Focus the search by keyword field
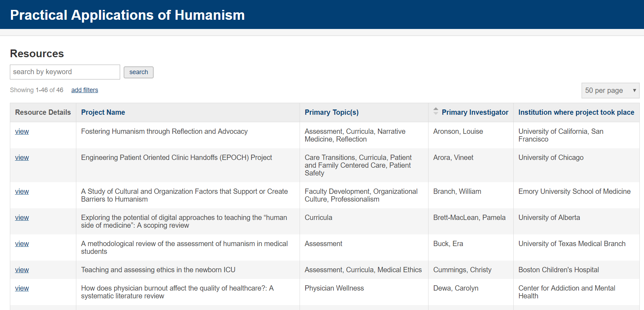644x310 pixels. point(65,72)
